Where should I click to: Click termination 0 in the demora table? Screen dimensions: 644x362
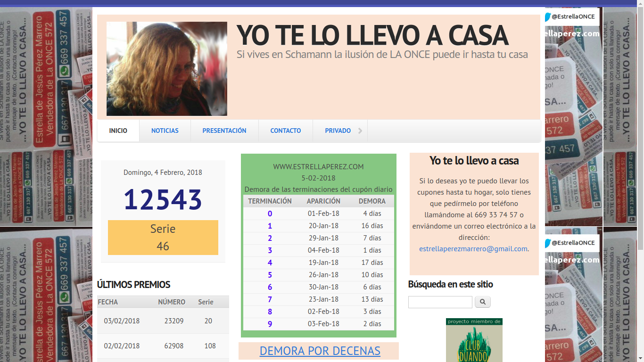tap(270, 213)
